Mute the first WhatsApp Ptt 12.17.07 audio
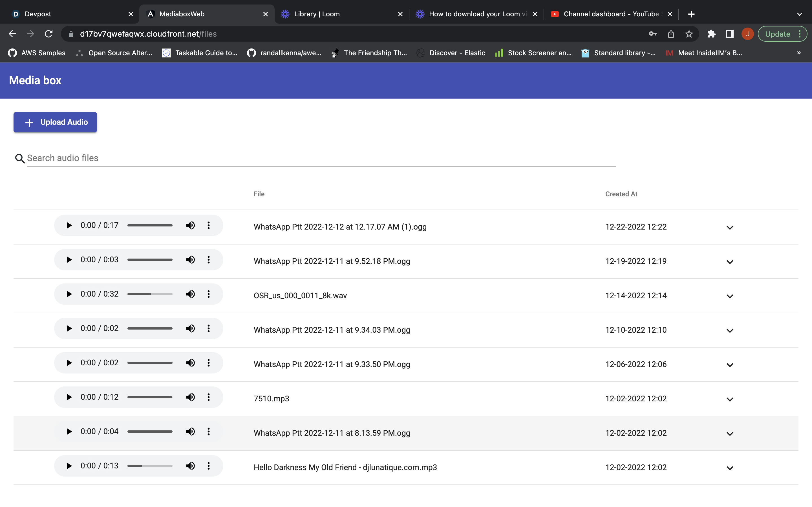Image resolution: width=812 pixels, height=507 pixels. (x=190, y=225)
